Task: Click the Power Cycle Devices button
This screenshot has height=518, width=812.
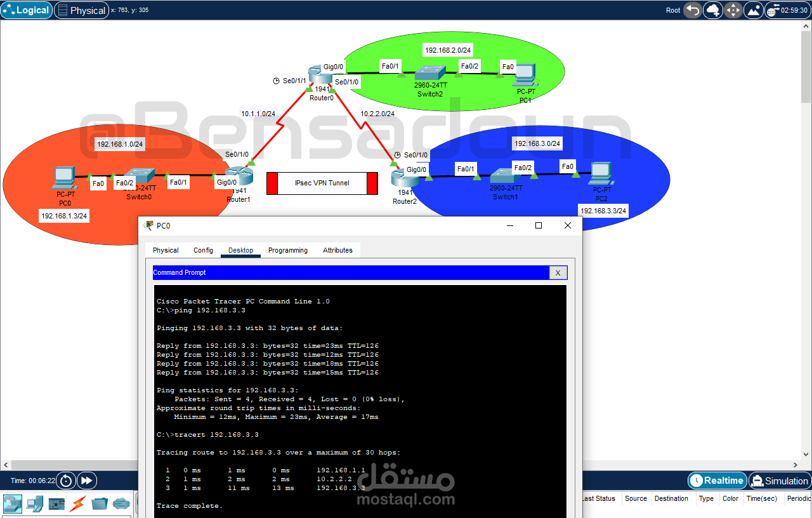Action: (66, 481)
